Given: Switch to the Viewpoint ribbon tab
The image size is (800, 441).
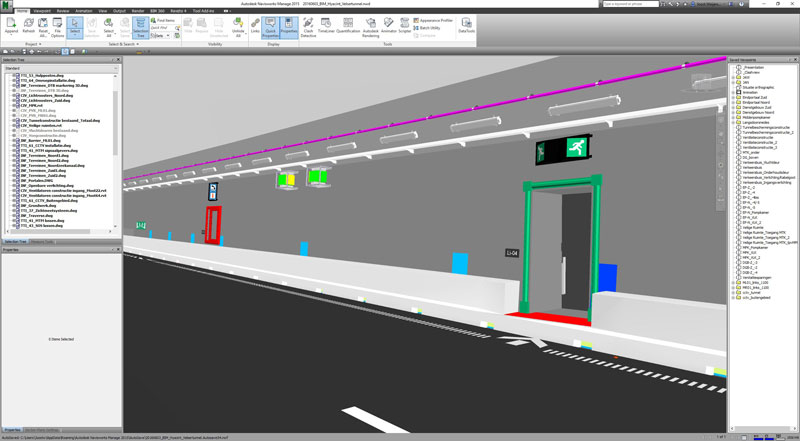Looking at the screenshot, I should click(x=41, y=10).
